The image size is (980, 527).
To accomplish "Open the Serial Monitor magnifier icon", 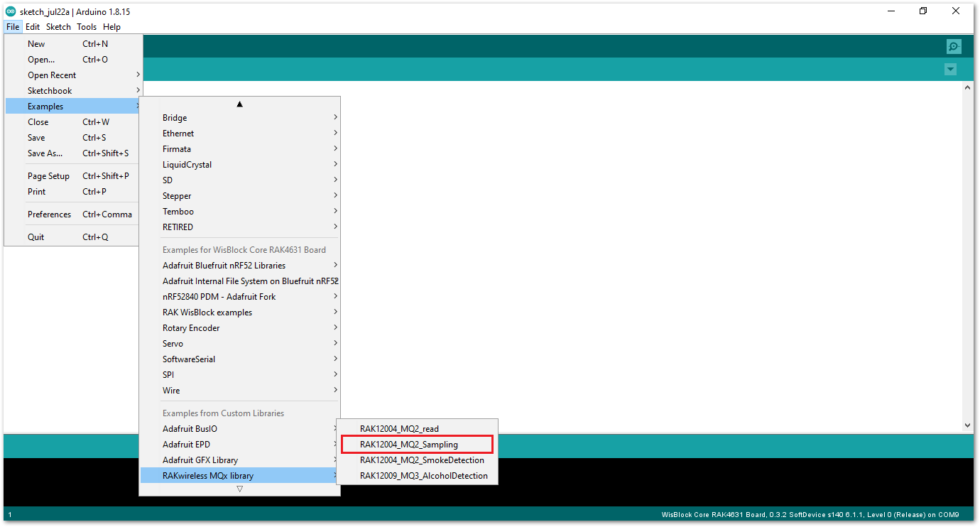I will pos(954,47).
